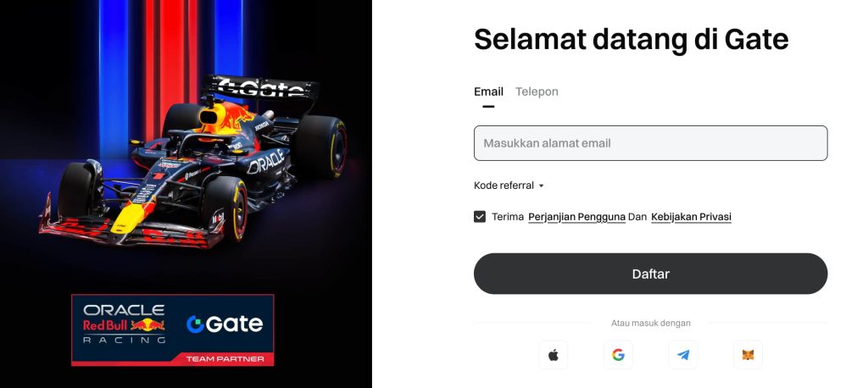The height and width of the screenshot is (388, 868).
Task: Choose Telegram paper-plane login icon
Action: [x=683, y=355]
